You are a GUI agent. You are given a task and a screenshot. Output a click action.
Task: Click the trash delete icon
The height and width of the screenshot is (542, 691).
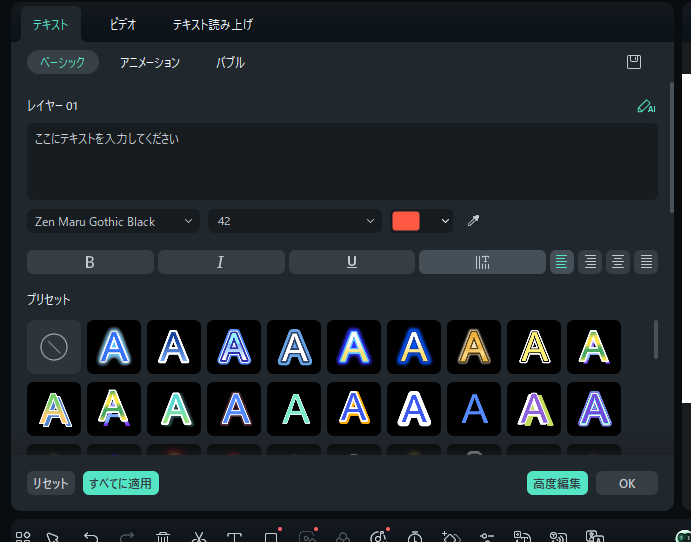[x=163, y=536]
